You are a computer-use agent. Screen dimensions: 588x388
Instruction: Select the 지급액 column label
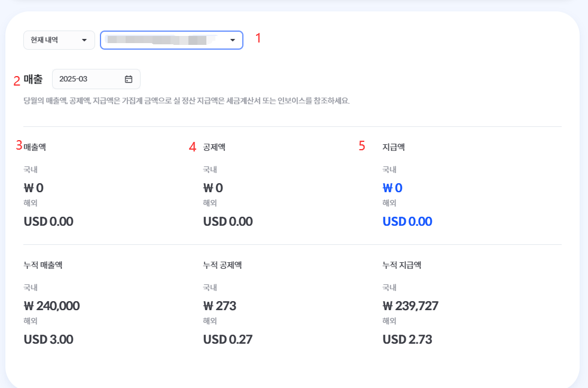click(x=394, y=147)
